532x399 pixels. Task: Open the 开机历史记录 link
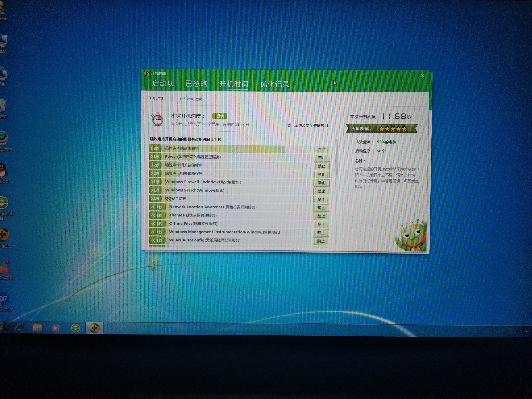click(191, 99)
